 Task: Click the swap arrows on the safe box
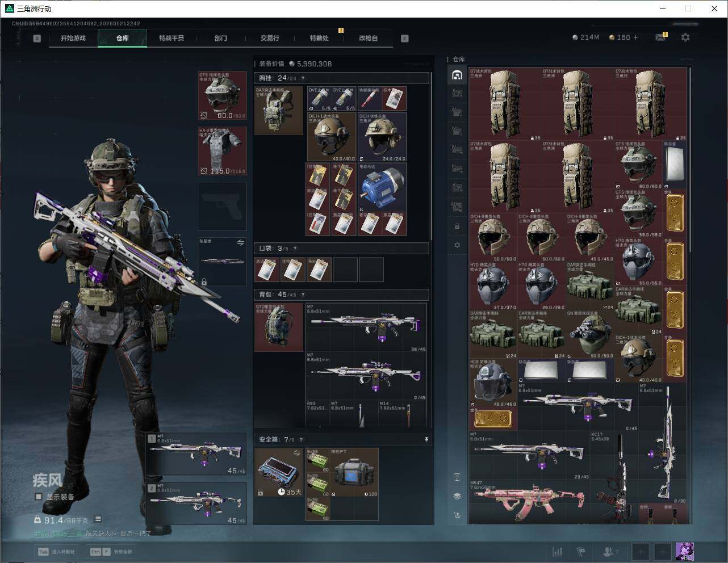(x=296, y=453)
